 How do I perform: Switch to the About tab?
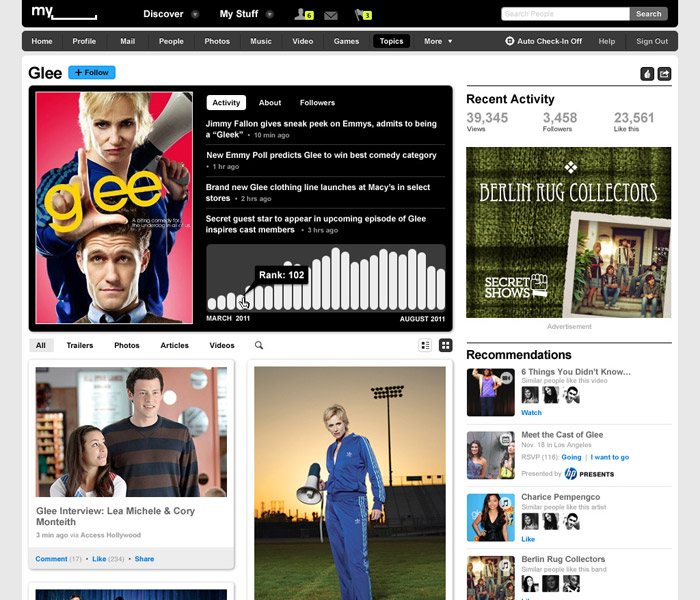tap(270, 103)
